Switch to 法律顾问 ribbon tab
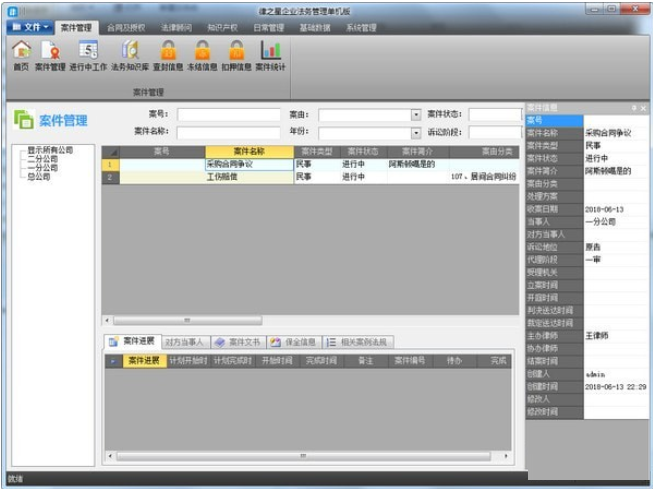 click(x=177, y=28)
